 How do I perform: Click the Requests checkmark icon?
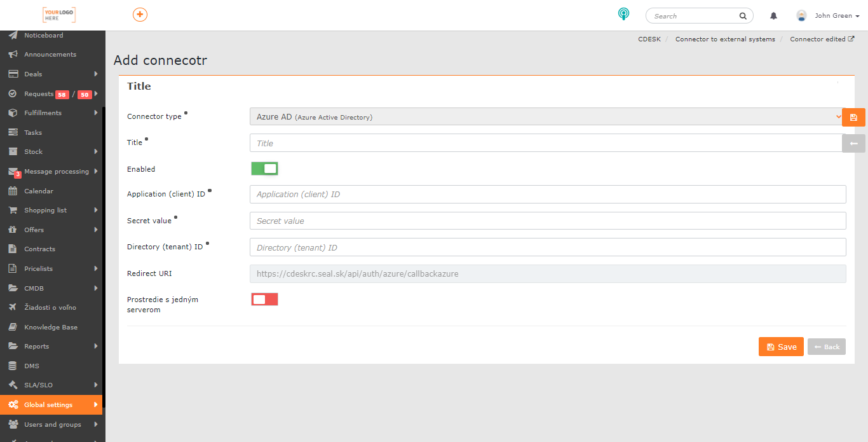click(x=13, y=93)
